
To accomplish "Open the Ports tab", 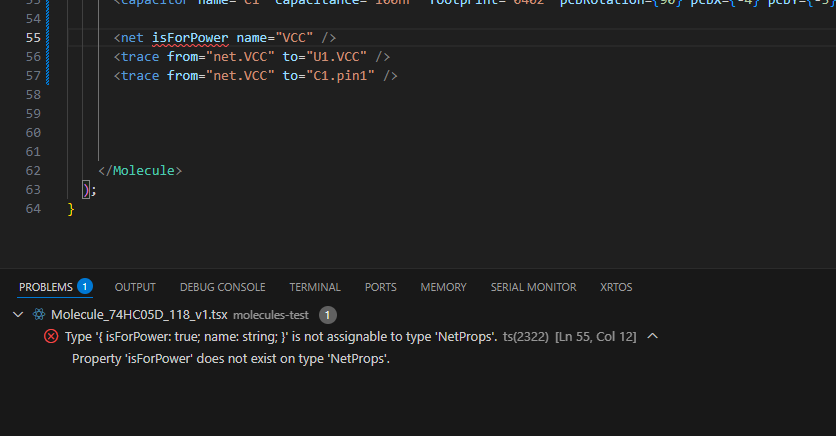I will (x=380, y=287).
